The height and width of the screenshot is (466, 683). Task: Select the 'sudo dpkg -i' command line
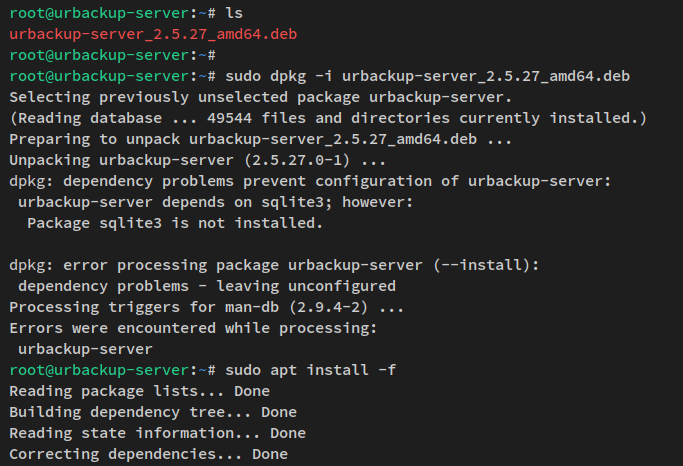coord(427,76)
